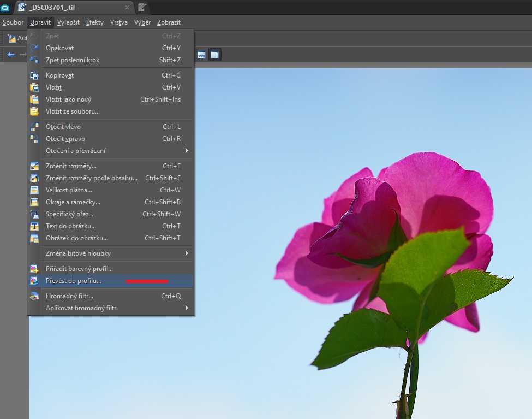Close the _DSC03701_.tif tab
Image resolution: width=532 pixels, height=419 pixels.
[127, 8]
